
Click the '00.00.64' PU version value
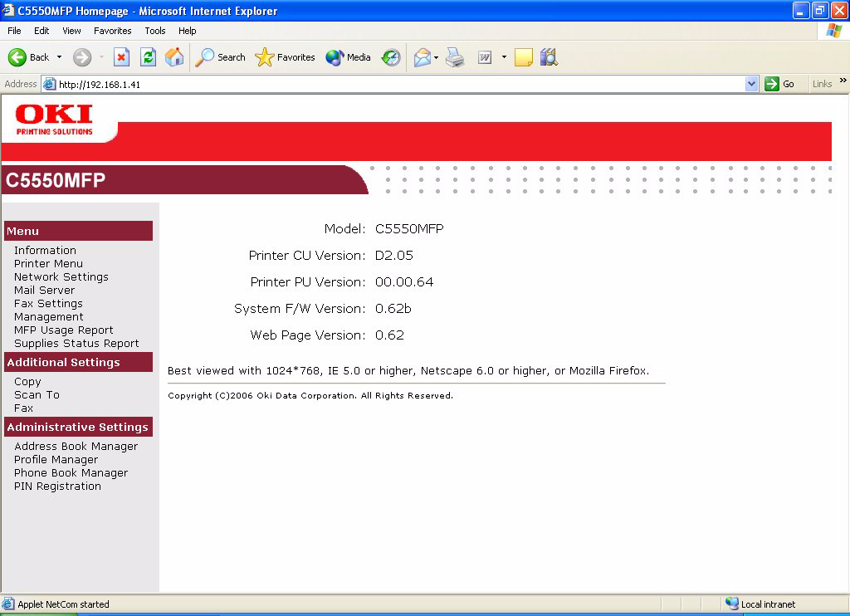404,282
